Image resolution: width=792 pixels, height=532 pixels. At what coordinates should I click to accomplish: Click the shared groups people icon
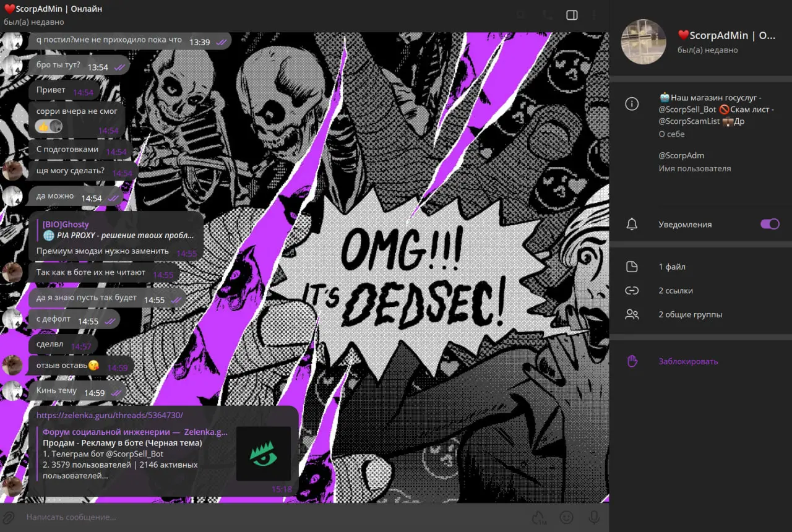632,314
